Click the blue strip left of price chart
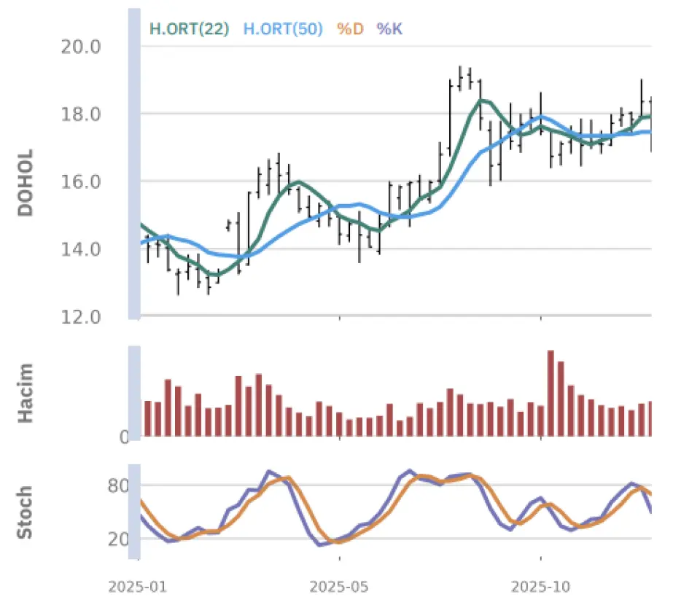The height and width of the screenshot is (613, 700). [x=134, y=164]
